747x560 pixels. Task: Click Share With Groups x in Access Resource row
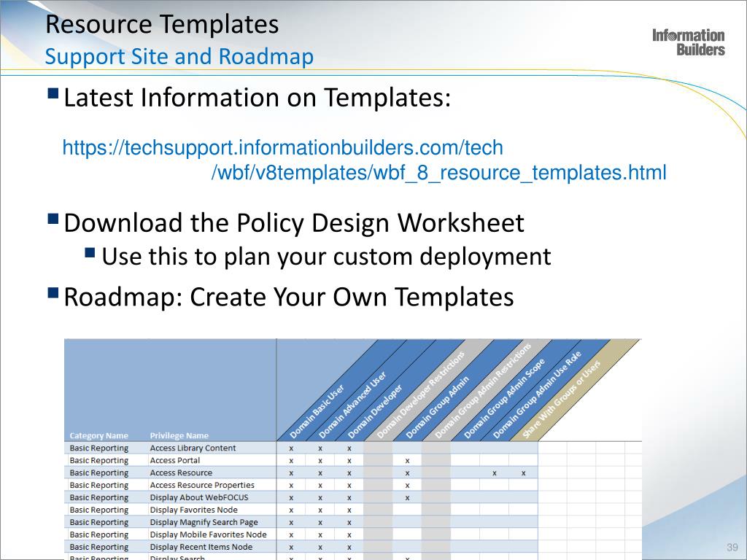[524, 473]
